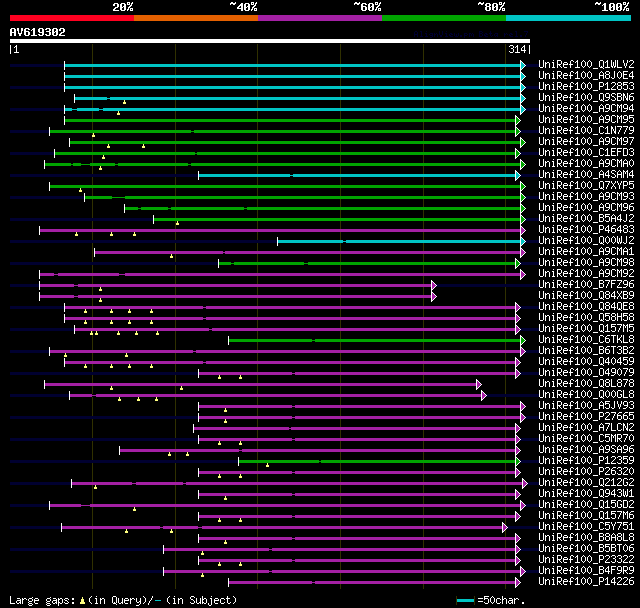Select the UniRef100_P27665 label
The width and height of the screenshot is (640, 608).
click(x=586, y=417)
